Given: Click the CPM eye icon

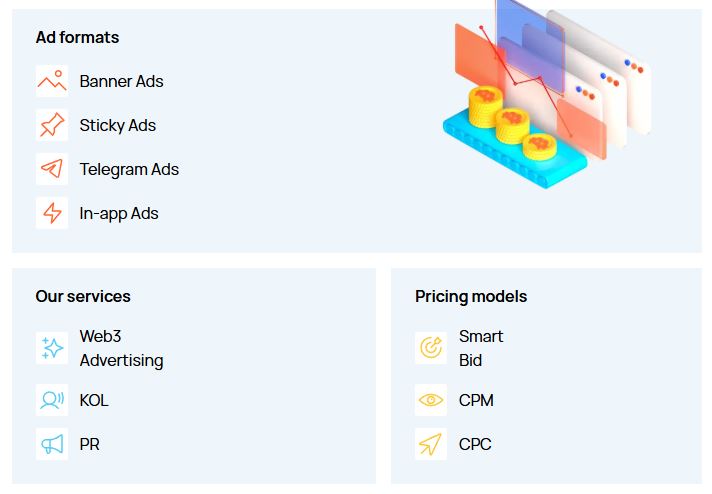Looking at the screenshot, I should (x=431, y=400).
